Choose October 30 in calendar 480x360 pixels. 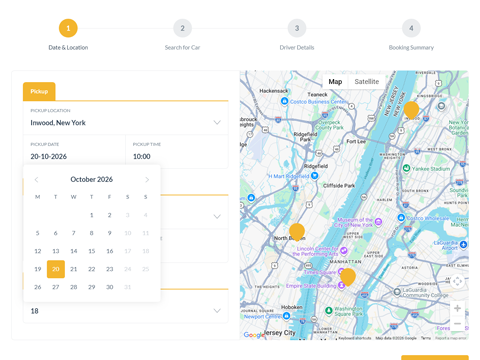pos(110,287)
